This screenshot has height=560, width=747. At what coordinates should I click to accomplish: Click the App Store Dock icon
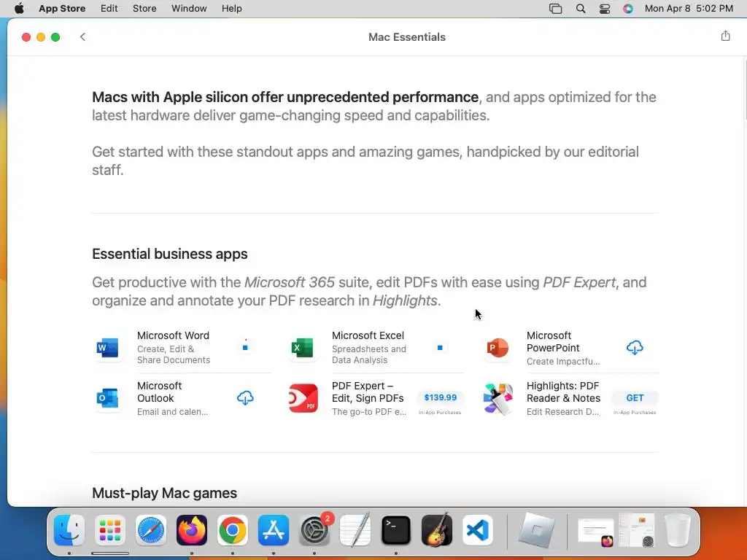pos(274,530)
